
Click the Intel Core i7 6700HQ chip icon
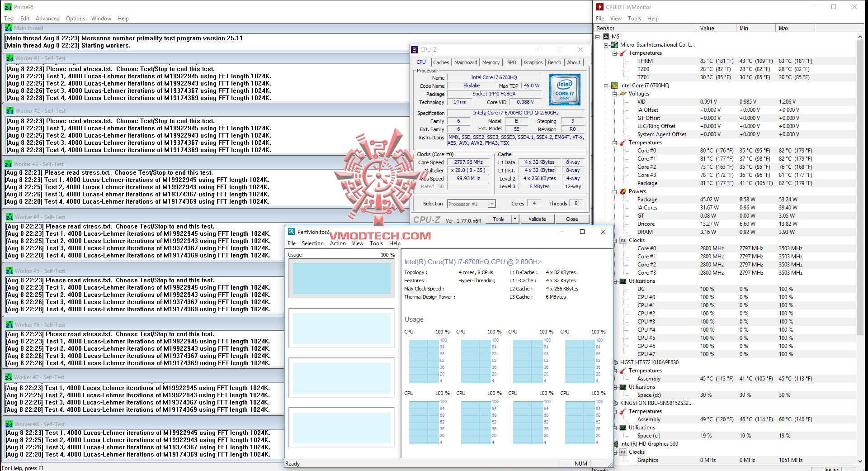click(614, 86)
